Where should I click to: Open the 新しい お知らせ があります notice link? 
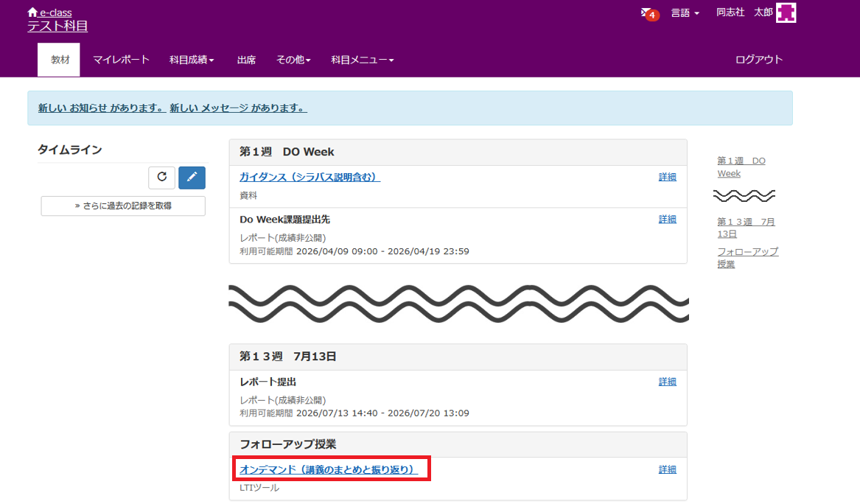[x=102, y=108]
